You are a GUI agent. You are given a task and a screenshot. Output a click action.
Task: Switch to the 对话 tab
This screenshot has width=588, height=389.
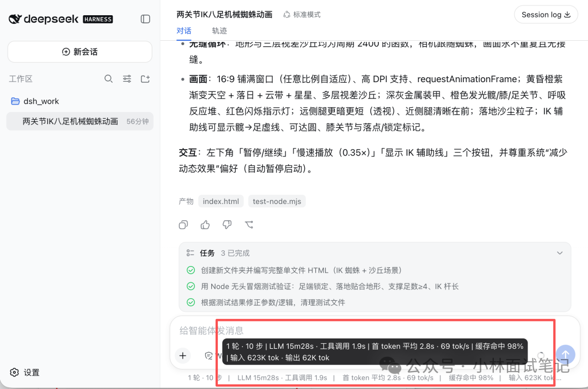tap(184, 30)
